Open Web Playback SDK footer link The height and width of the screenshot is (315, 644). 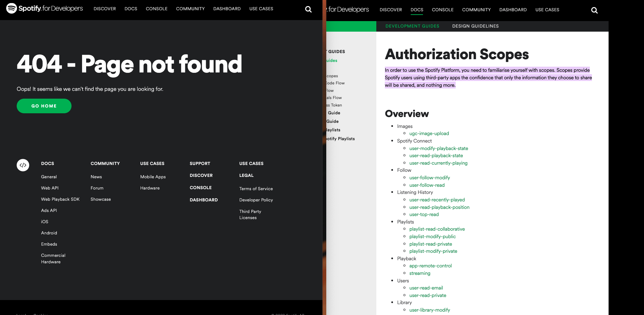[x=60, y=199]
